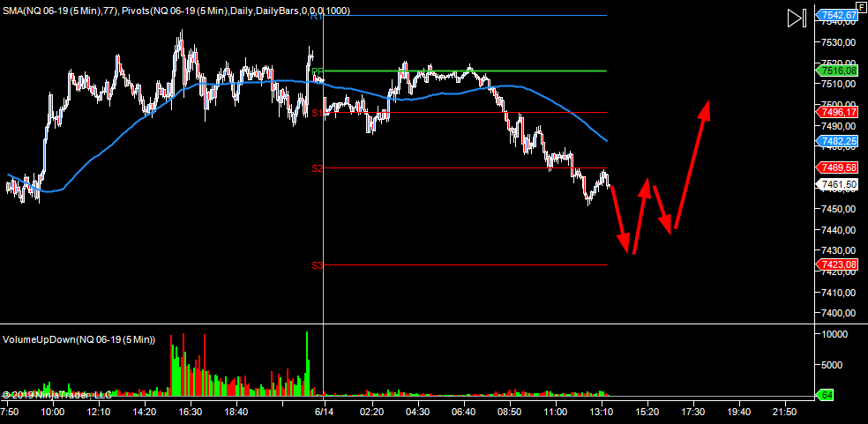Click the 7510,00 price axis label
Screen dimensions: 868x424
[x=841, y=84]
